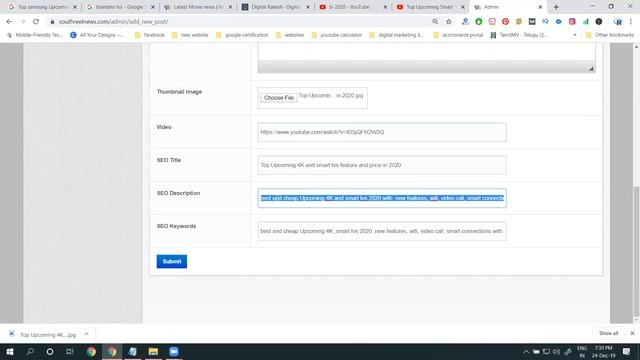Open the 'digital marketing' bookmark folder

(x=397, y=35)
